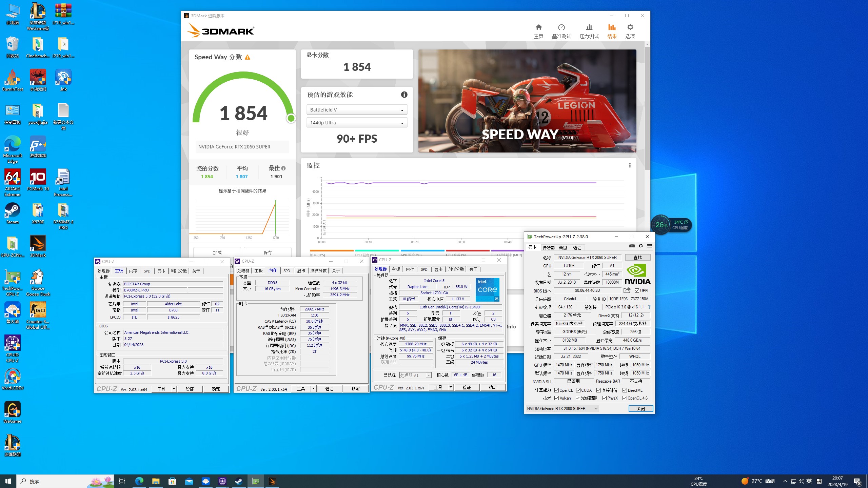Click the Windows Start button
The height and width of the screenshot is (488, 868).
[8, 481]
